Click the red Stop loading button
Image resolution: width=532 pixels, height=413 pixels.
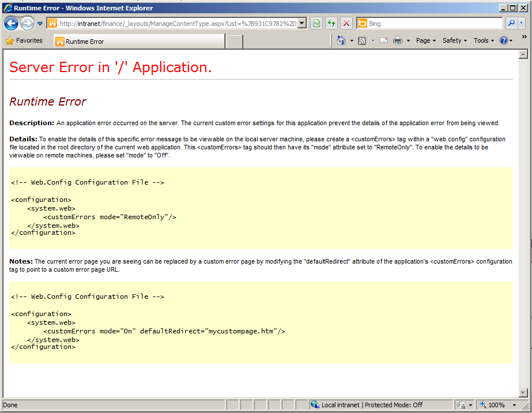pos(346,24)
